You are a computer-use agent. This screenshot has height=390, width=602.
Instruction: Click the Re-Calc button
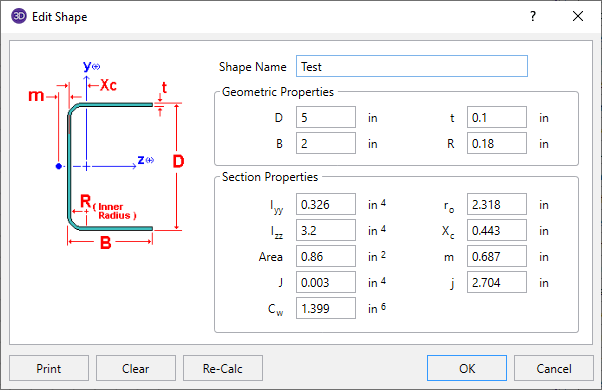[x=223, y=369]
